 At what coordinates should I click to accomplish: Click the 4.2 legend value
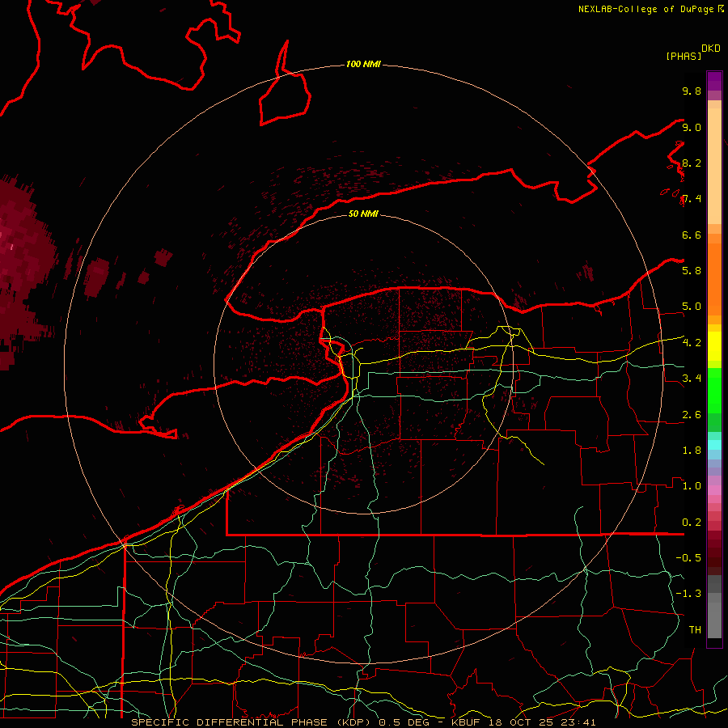692,343
